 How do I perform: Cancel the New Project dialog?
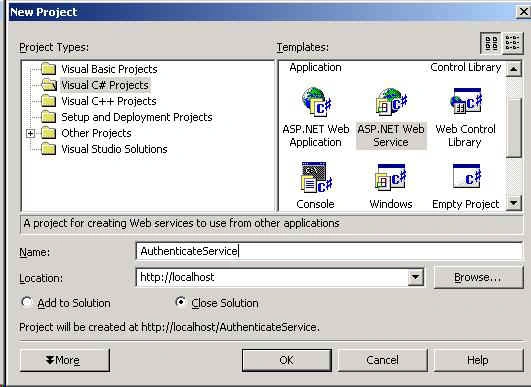tap(383, 360)
